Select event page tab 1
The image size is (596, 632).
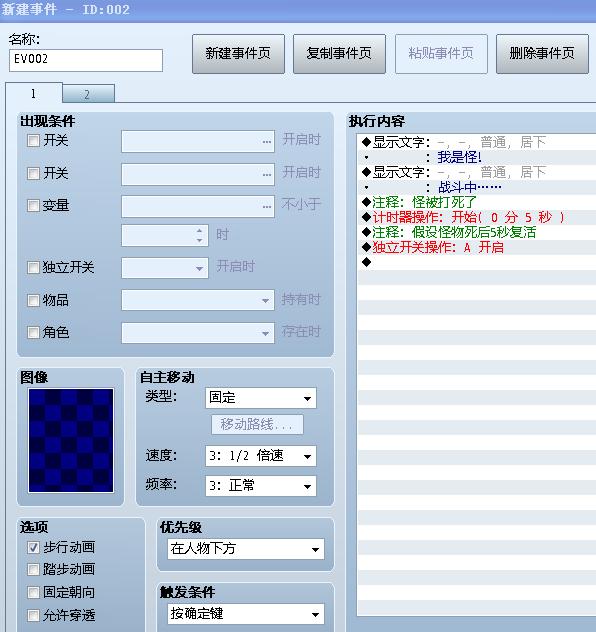coord(34,94)
